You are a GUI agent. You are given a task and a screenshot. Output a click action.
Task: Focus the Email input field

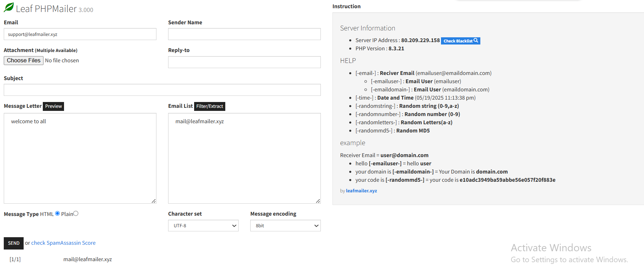80,34
